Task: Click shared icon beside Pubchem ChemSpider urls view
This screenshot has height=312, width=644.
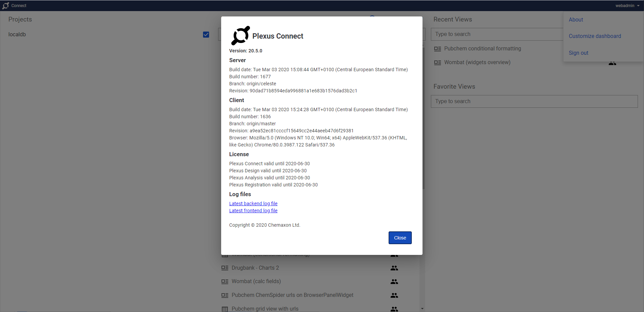Action: pos(394,296)
